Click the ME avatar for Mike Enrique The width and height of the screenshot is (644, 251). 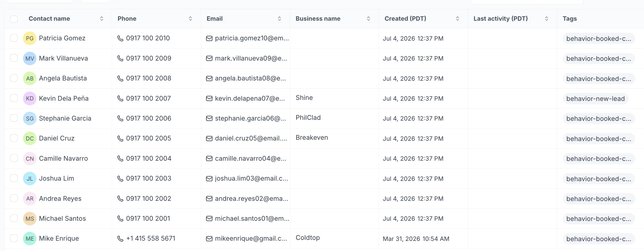click(x=30, y=239)
